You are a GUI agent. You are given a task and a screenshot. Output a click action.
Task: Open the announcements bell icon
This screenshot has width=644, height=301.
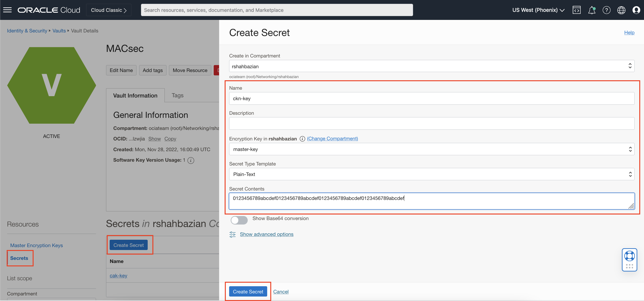click(591, 10)
